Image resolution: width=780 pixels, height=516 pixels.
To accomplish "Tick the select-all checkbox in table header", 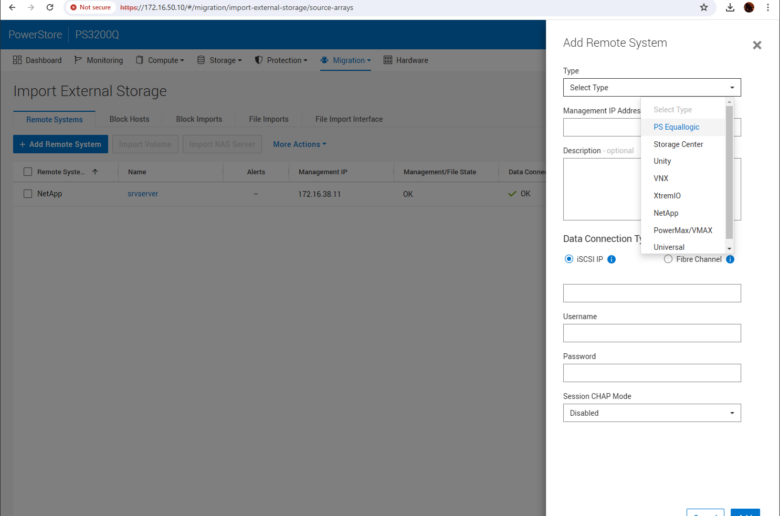I will (x=27, y=172).
